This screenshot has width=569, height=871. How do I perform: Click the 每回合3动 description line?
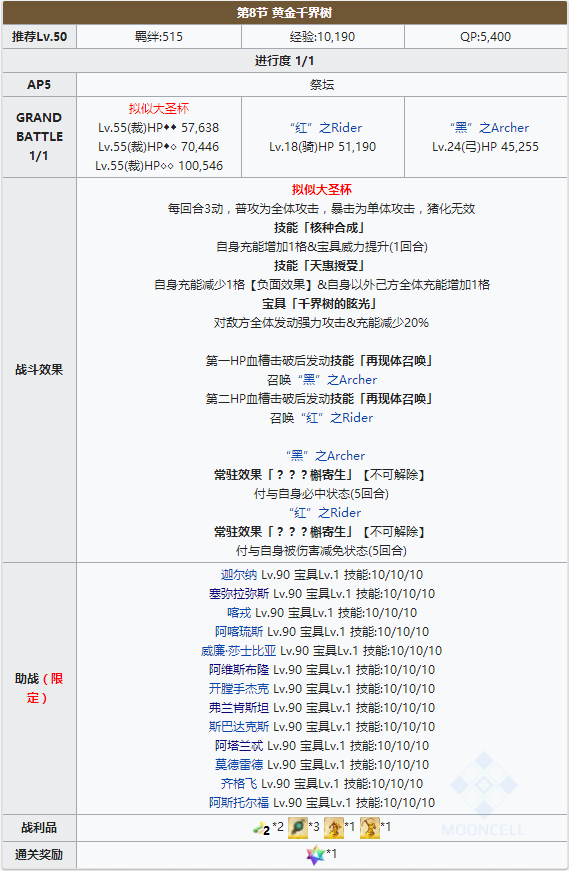pos(322,209)
